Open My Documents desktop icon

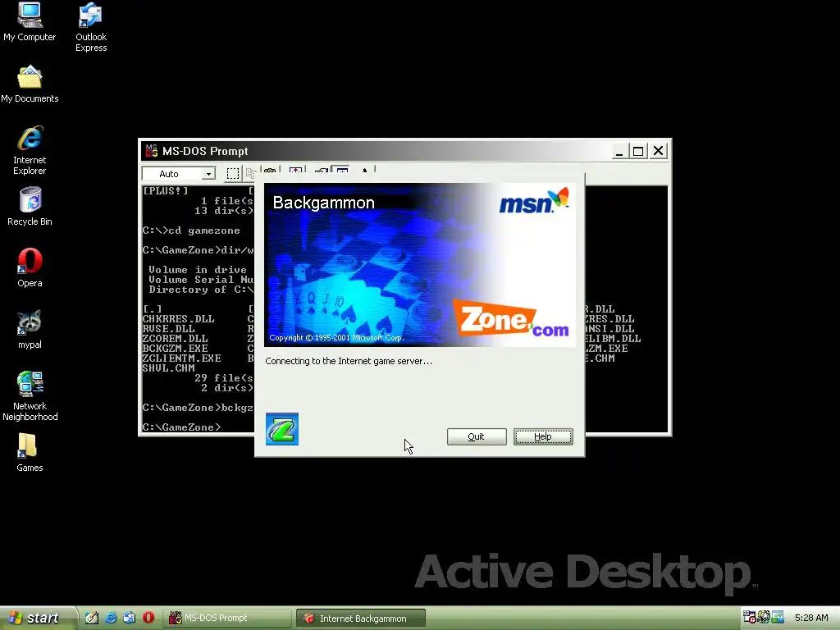[x=30, y=84]
